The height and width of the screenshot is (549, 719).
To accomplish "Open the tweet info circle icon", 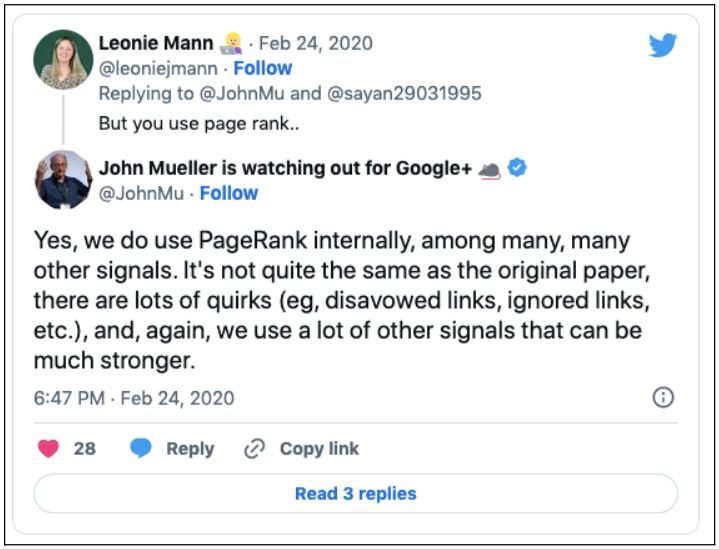I will (x=663, y=397).
